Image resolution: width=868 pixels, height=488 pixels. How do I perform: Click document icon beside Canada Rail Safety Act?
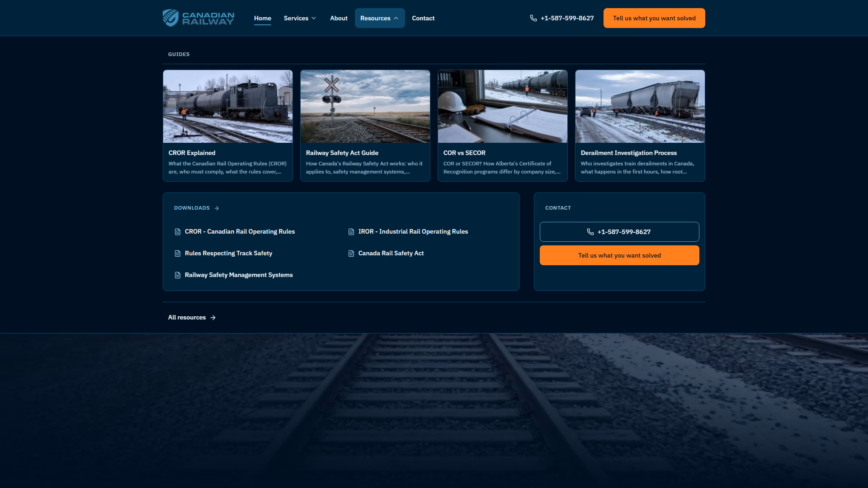pyautogui.click(x=351, y=253)
